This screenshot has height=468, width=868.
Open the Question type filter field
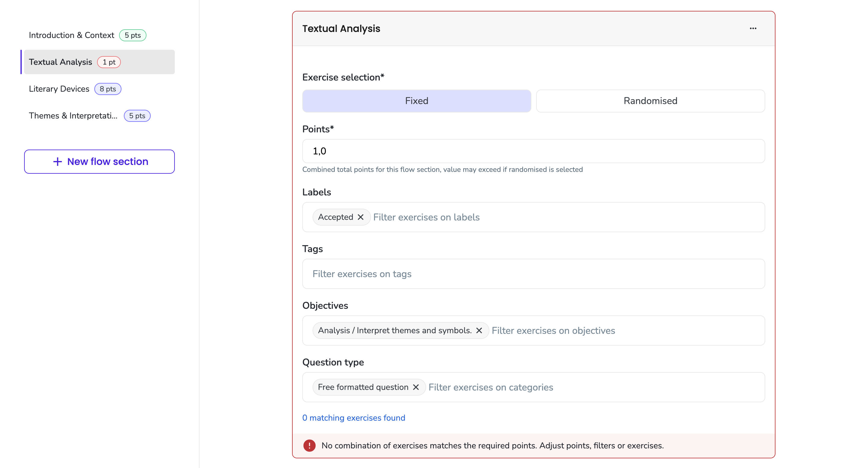(533, 387)
